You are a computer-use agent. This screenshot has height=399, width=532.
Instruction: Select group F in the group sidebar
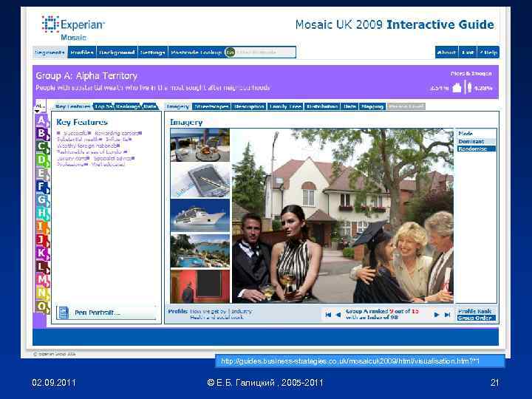coord(42,187)
